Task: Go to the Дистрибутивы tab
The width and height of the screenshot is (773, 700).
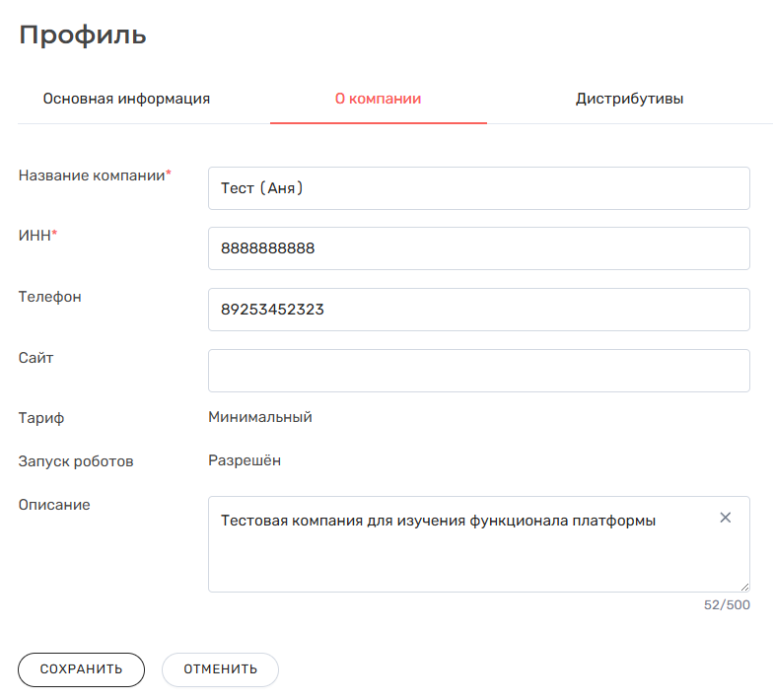Action: pyautogui.click(x=630, y=99)
